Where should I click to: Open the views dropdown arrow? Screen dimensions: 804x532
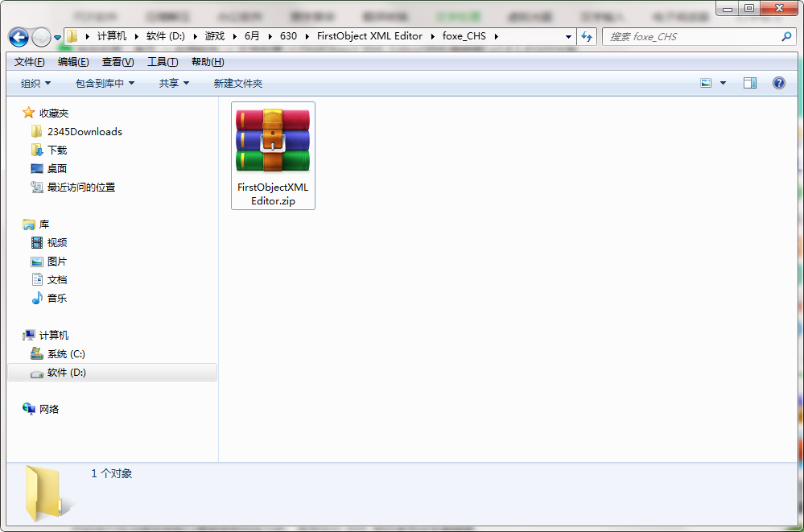tap(723, 82)
